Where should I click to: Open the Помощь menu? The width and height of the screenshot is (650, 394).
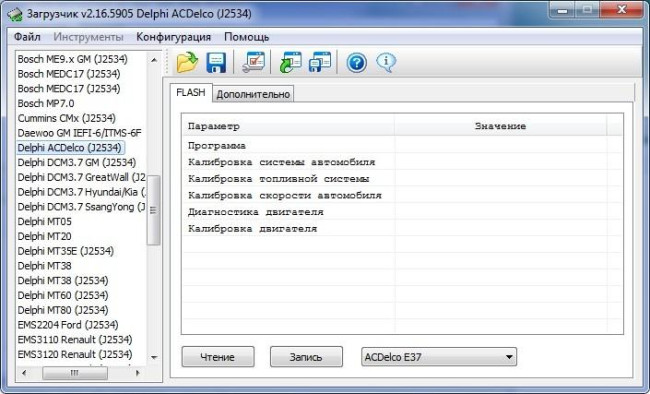(x=247, y=37)
